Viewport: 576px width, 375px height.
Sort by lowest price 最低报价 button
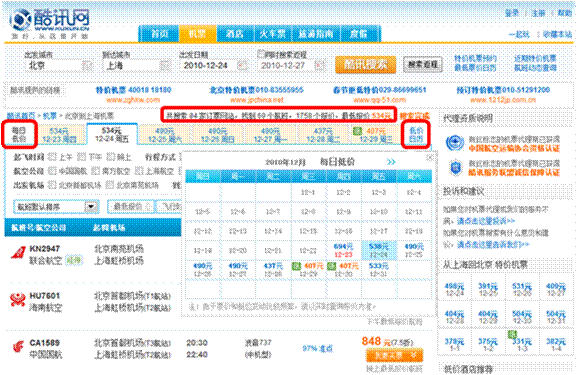[x=131, y=207]
